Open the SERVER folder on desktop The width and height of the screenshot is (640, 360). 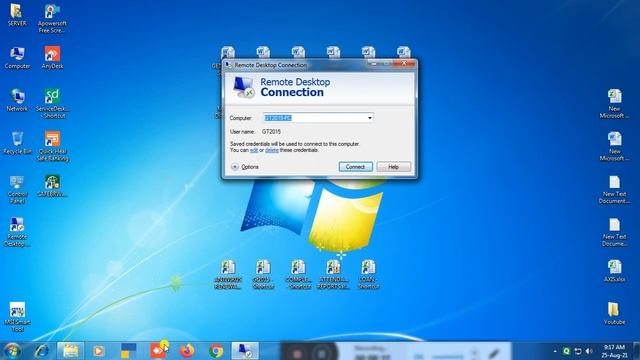click(x=17, y=15)
